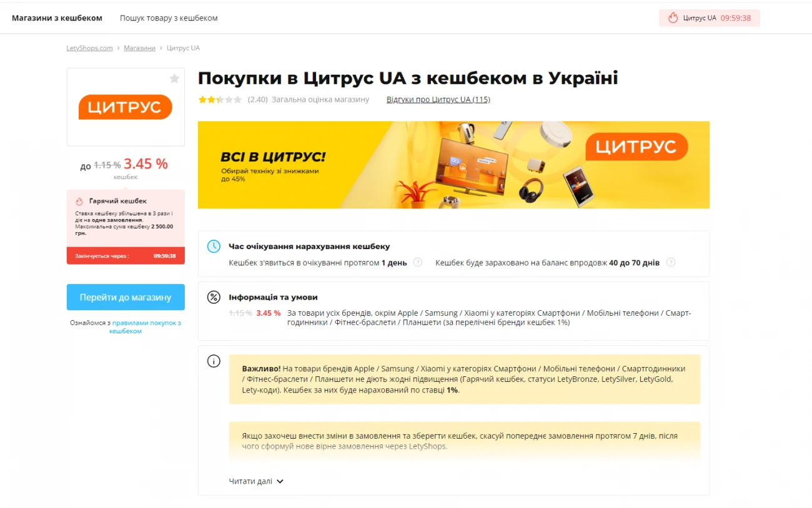Click the info circle icon beside Важливо notice
The height and width of the screenshot is (508, 812).
(214, 361)
